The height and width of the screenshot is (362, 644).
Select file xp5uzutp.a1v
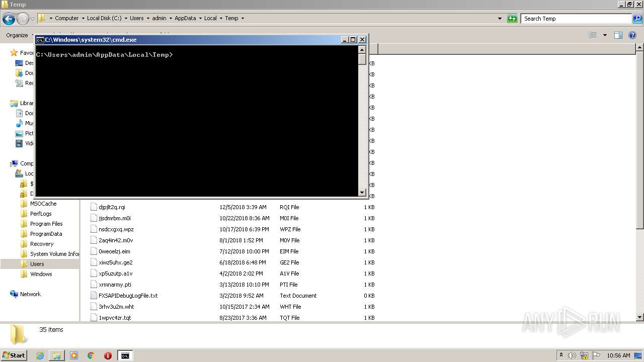(116, 274)
